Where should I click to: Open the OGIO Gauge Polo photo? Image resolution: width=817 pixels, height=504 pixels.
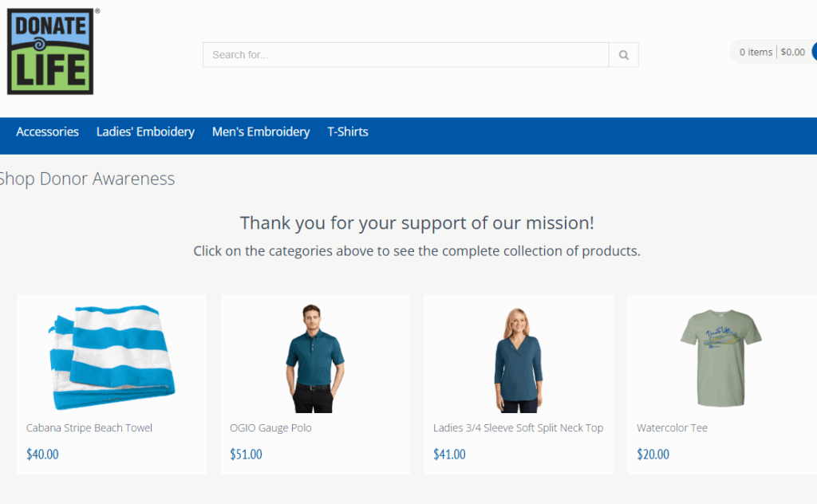pos(314,358)
